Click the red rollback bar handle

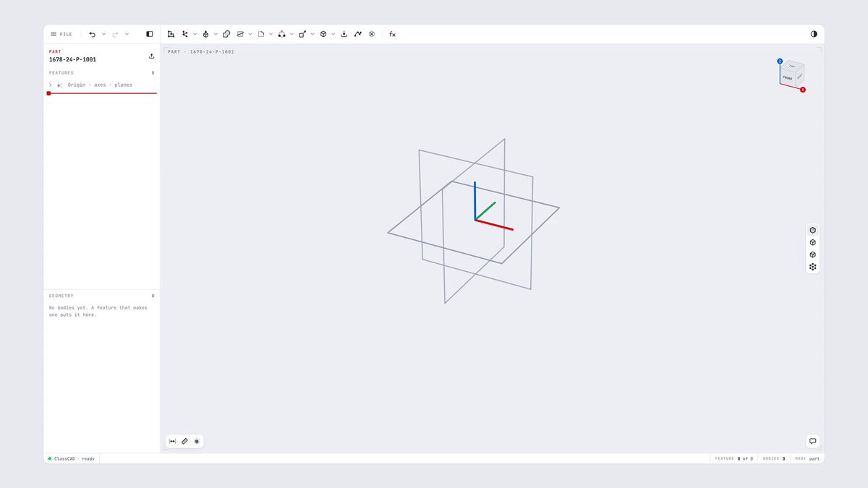tap(48, 93)
